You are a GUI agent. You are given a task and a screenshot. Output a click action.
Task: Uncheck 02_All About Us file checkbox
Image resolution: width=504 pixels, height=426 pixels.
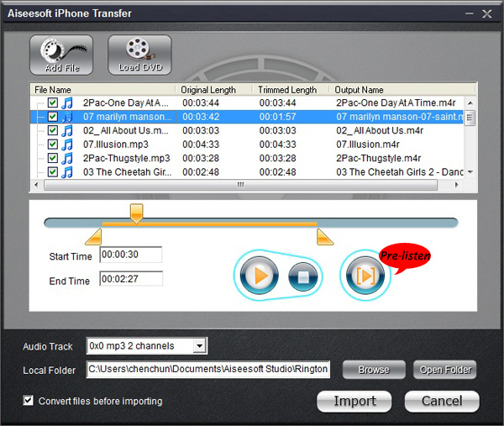pos(53,130)
